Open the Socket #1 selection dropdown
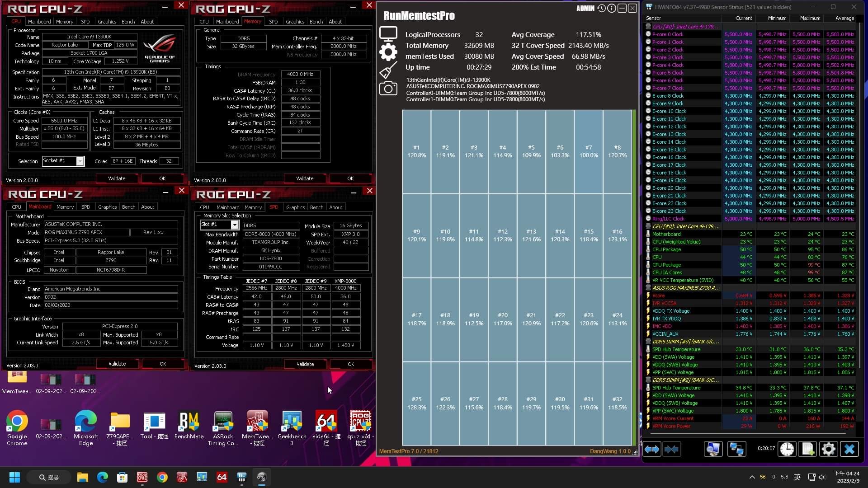Screen dimensions: 868x488 (80, 161)
